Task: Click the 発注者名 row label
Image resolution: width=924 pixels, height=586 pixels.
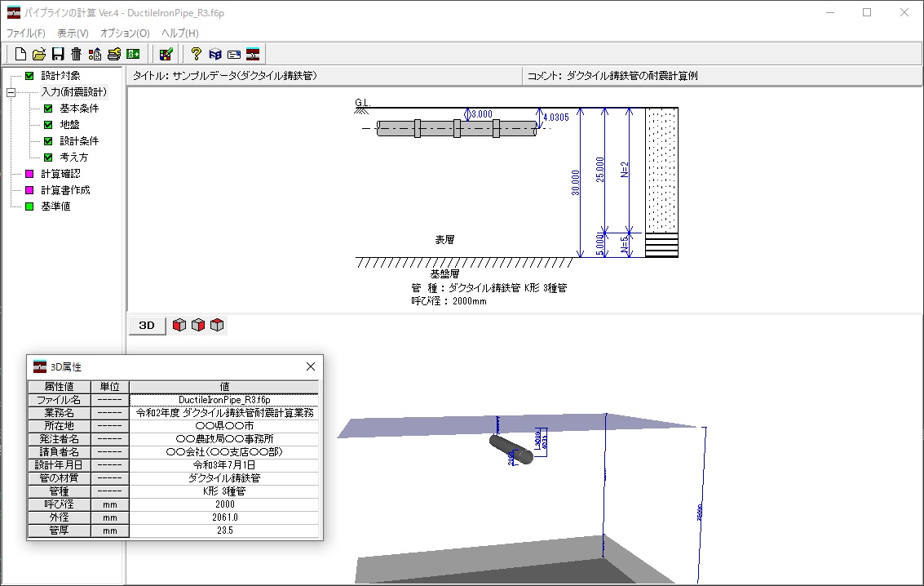Action: 59,438
